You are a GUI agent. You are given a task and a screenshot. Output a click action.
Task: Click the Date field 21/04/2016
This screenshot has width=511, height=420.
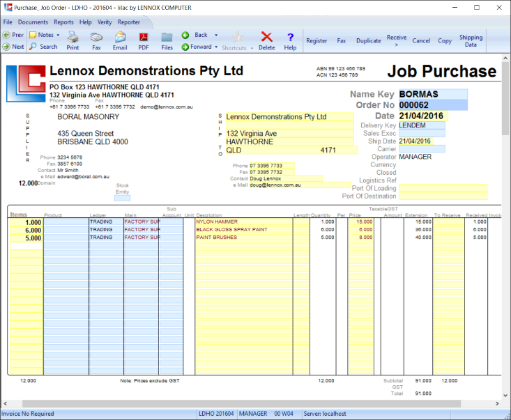point(423,116)
